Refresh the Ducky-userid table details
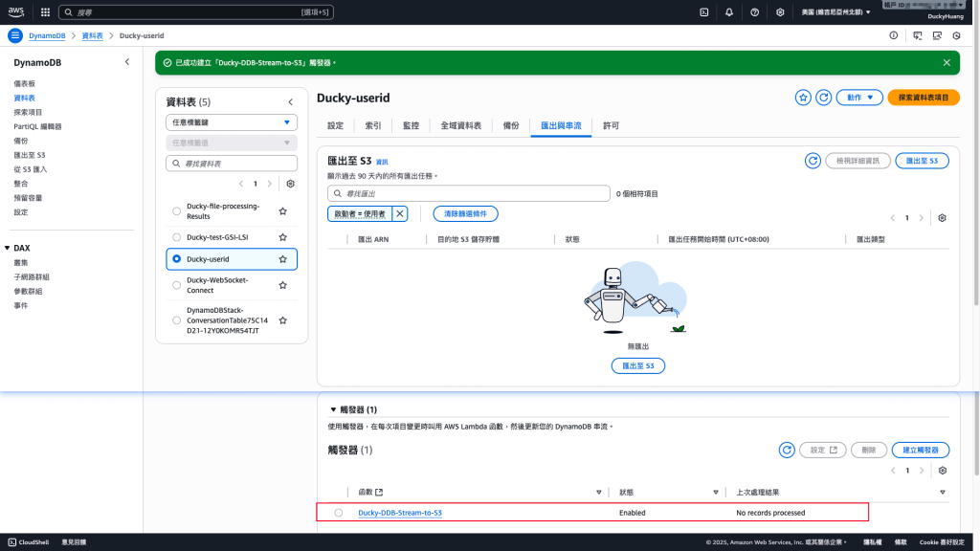This screenshot has width=980, height=551. pos(824,98)
